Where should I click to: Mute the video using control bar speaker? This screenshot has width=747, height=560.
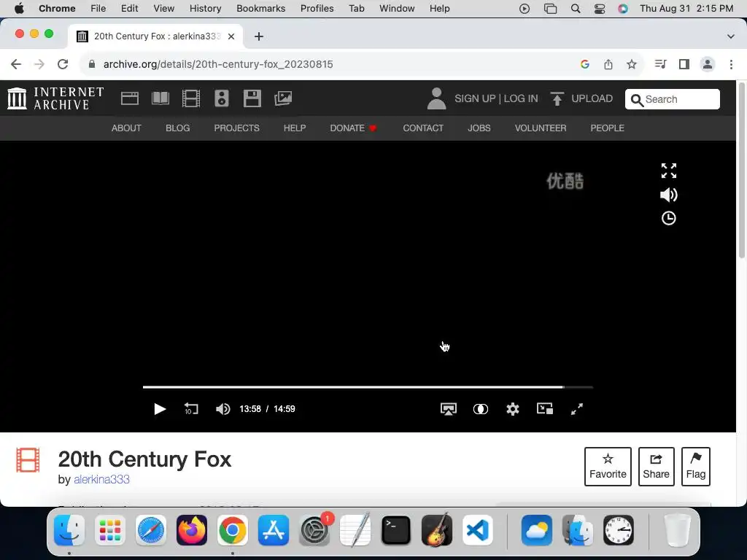point(222,409)
